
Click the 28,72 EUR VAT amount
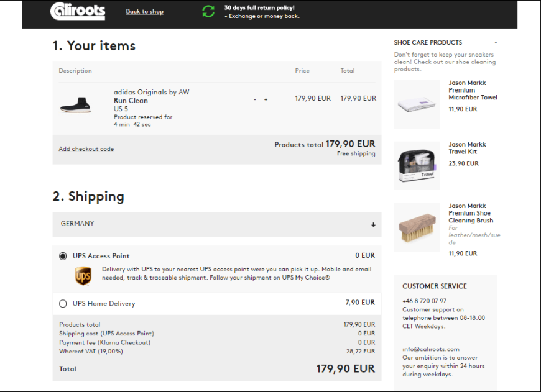[x=361, y=352]
